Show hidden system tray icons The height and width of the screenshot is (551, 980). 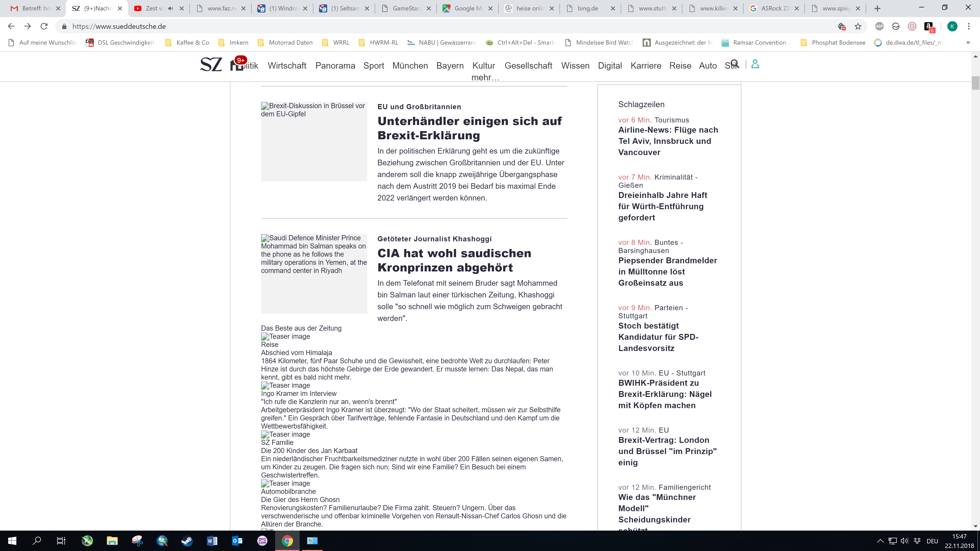(x=880, y=541)
